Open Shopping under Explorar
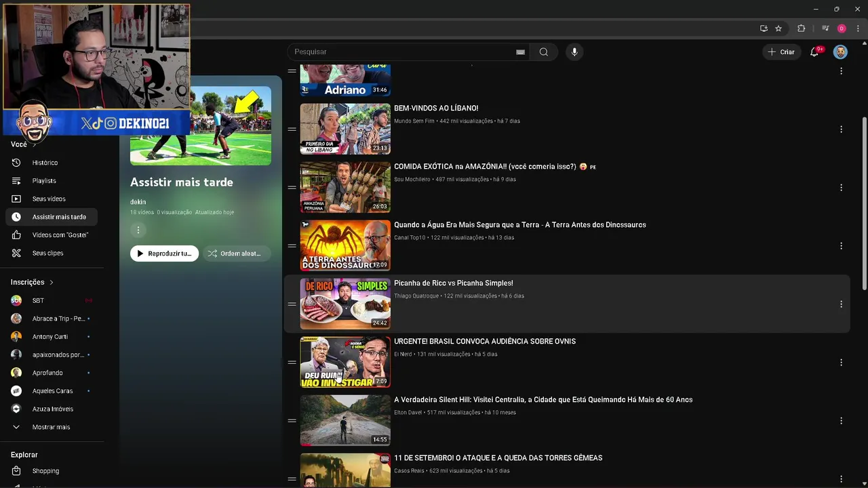 [x=53, y=471]
